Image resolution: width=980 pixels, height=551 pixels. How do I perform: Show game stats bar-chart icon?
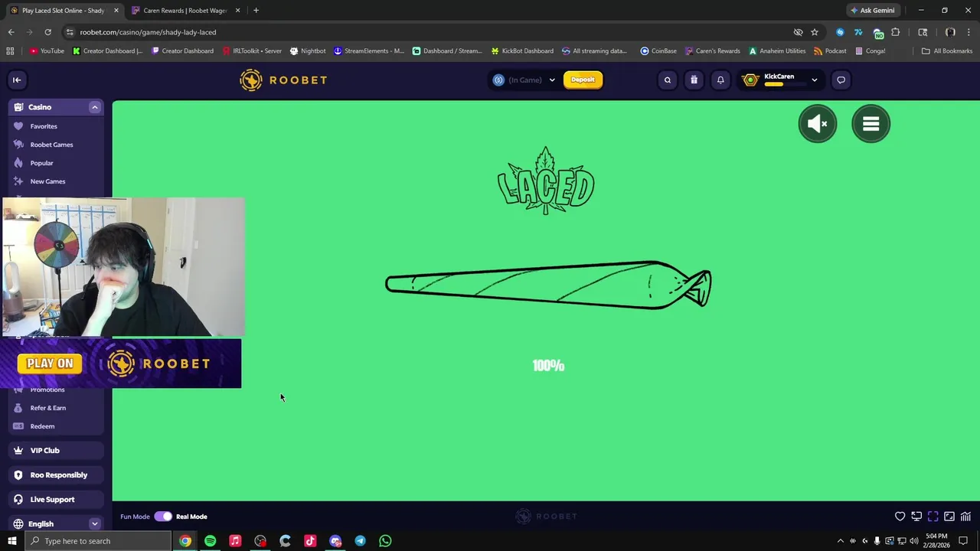[x=965, y=517]
